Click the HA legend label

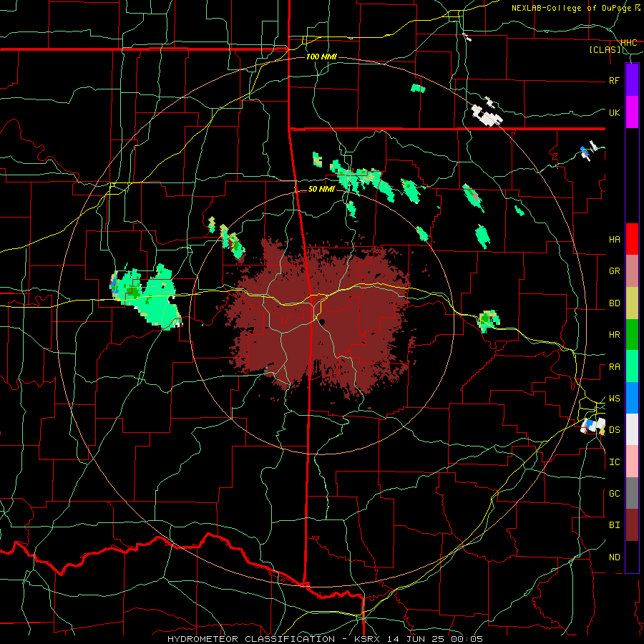[614, 240]
